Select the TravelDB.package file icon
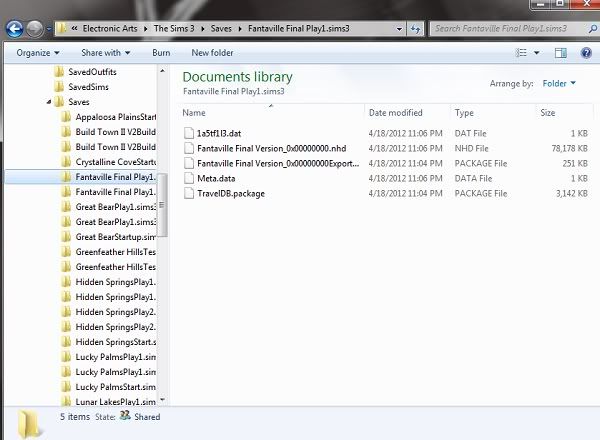Viewport: 600px width, 440px height. pos(189,193)
